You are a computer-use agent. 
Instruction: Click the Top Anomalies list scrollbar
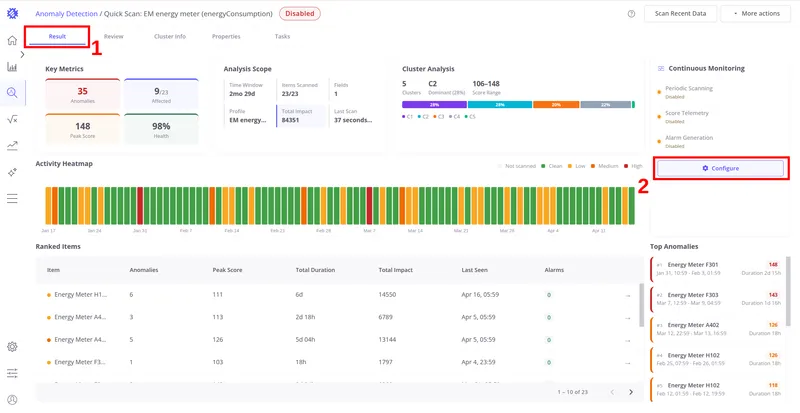(x=789, y=291)
